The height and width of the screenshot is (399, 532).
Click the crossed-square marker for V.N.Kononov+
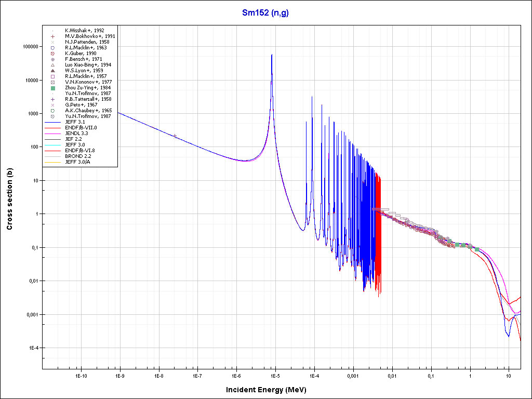click(53, 82)
